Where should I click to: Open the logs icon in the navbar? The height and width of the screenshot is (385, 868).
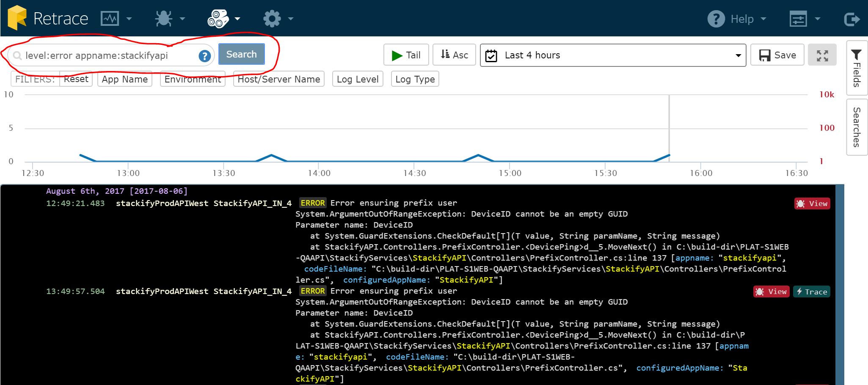tap(218, 18)
